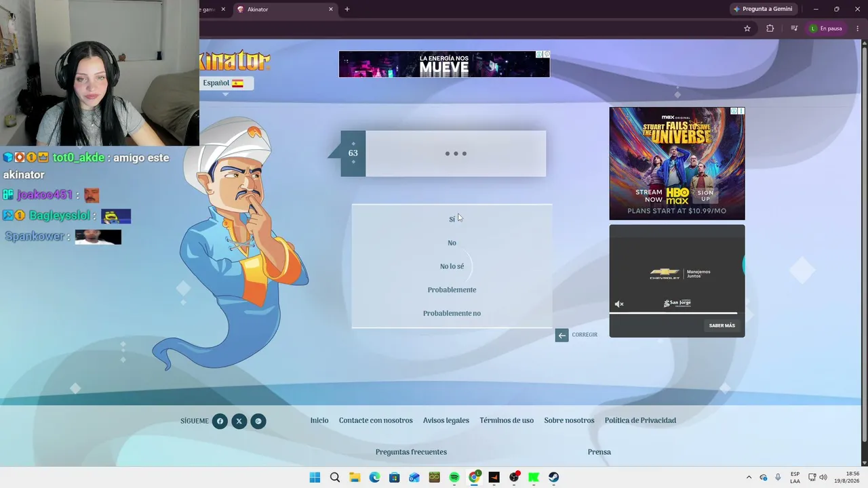Screen dimensions: 868x488
Task: Answer 'Sí' to Akinator's question
Action: [x=452, y=219]
